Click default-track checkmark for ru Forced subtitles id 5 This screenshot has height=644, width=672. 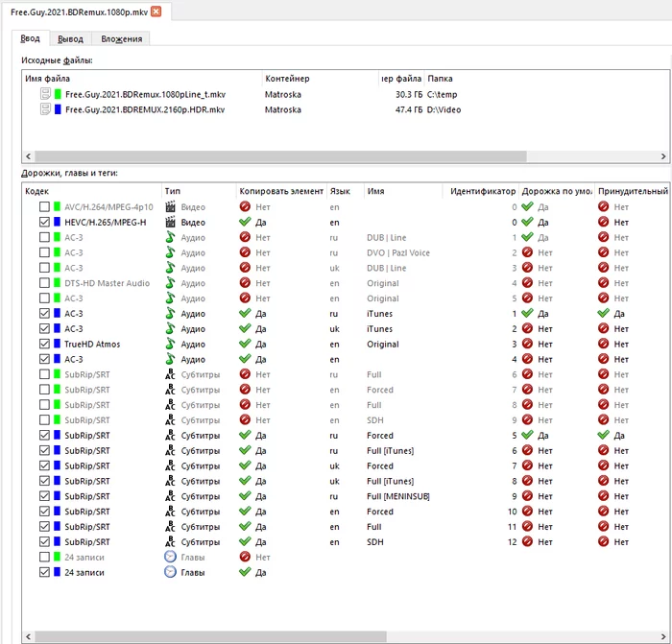pos(528,436)
